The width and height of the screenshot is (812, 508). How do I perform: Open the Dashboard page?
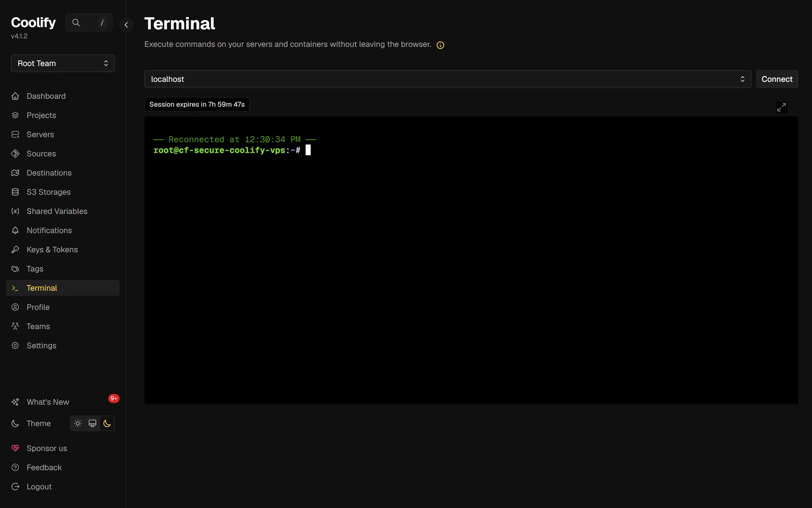(x=63, y=96)
